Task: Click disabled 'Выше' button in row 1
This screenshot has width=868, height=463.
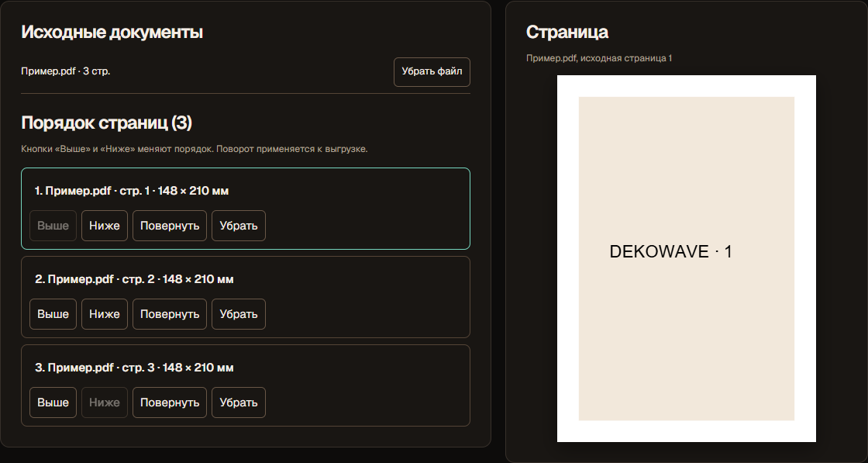Action: coord(53,226)
